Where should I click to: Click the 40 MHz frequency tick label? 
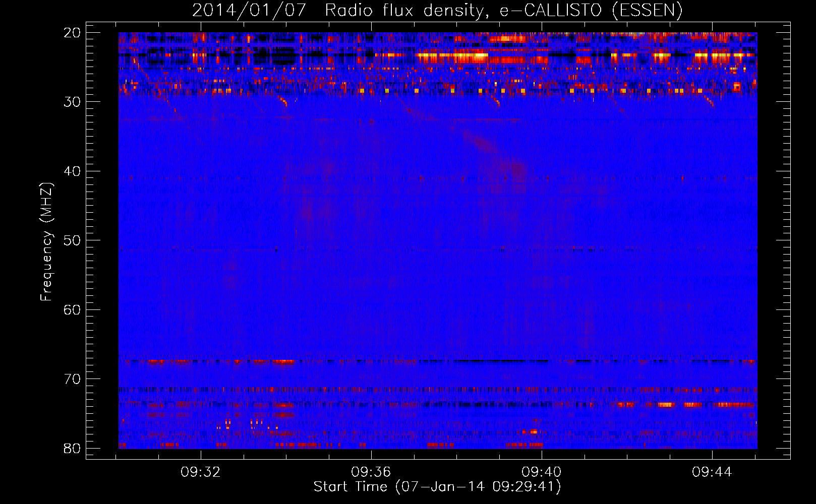(72, 171)
